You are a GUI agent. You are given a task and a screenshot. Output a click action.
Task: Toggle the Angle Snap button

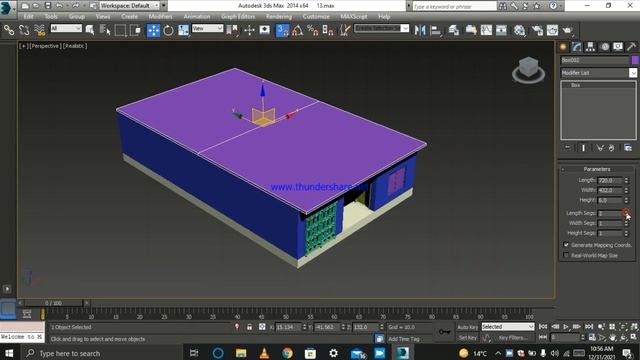[x=298, y=30]
